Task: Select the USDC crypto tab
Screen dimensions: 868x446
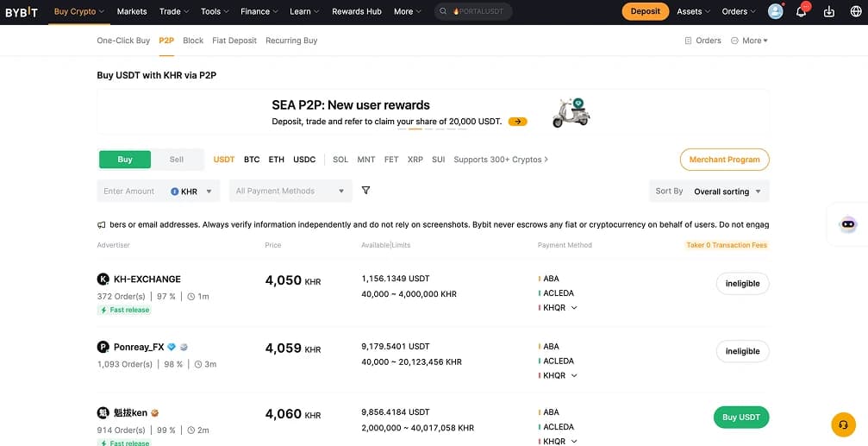Action: (x=304, y=160)
